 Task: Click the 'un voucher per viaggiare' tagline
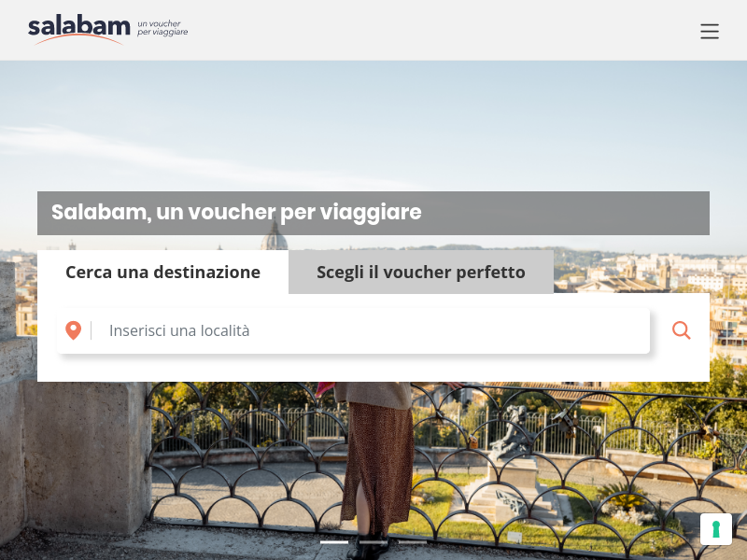(x=162, y=28)
